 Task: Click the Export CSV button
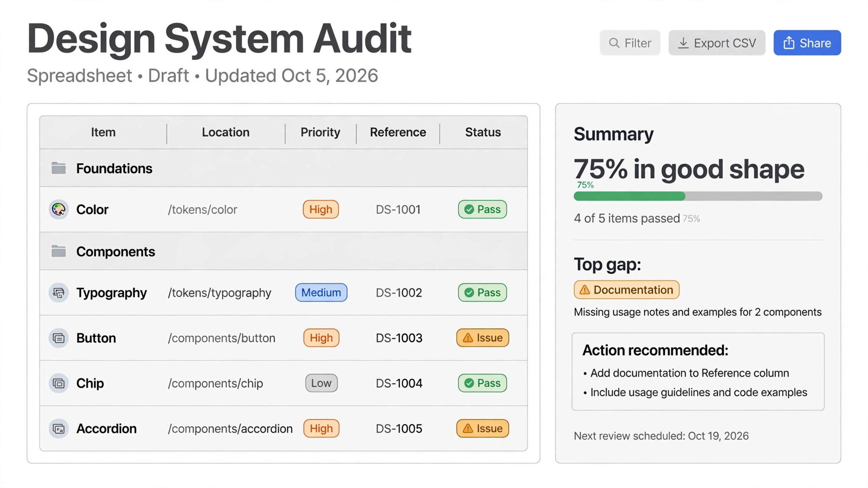[x=717, y=43]
